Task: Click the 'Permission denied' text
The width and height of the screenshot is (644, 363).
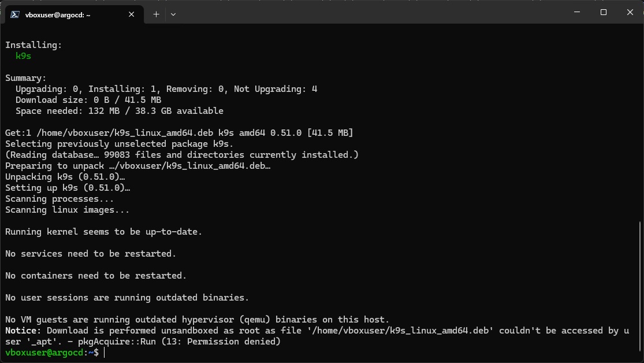Action: 231,342
